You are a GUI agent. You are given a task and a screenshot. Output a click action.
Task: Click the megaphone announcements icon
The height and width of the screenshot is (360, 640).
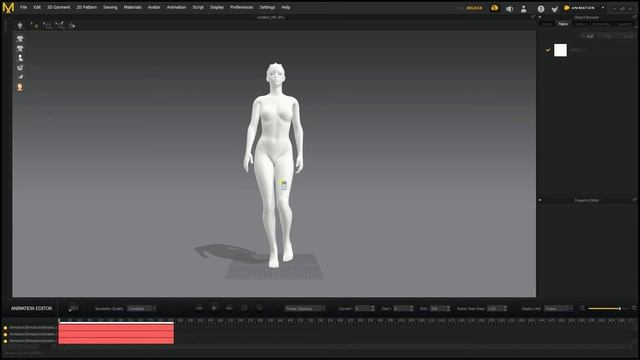[x=509, y=9]
